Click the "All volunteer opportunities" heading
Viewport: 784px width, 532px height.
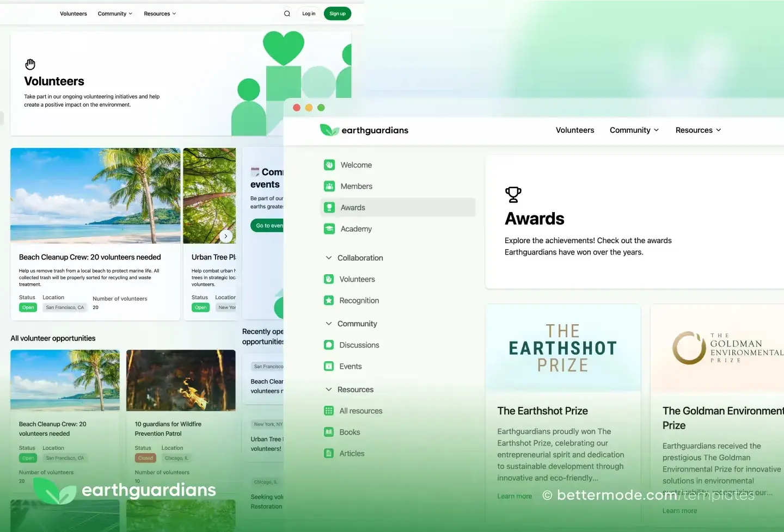(x=53, y=338)
